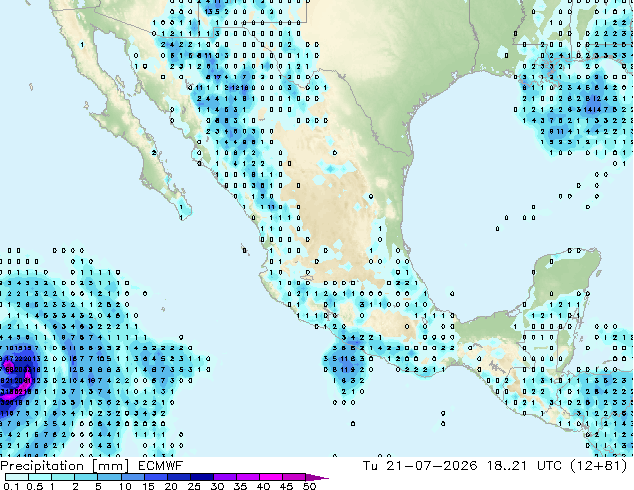Click the 40–45 mm bright magenta legend swatch
The image size is (634, 490).
pos(271,477)
